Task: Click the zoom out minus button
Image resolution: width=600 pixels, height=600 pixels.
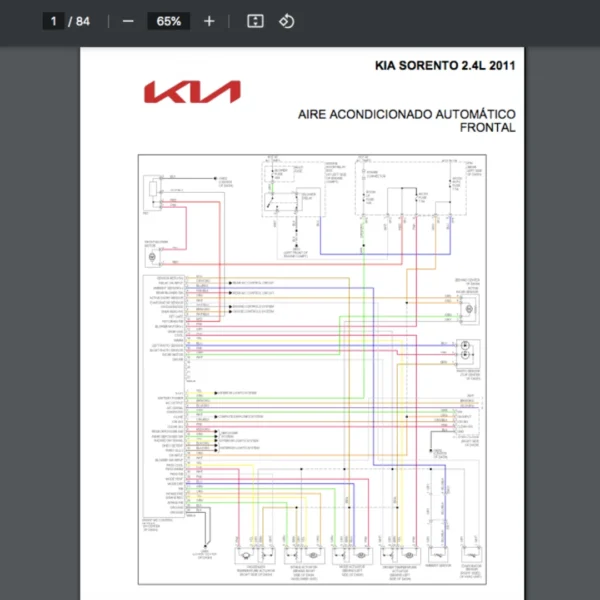Action: point(128,21)
